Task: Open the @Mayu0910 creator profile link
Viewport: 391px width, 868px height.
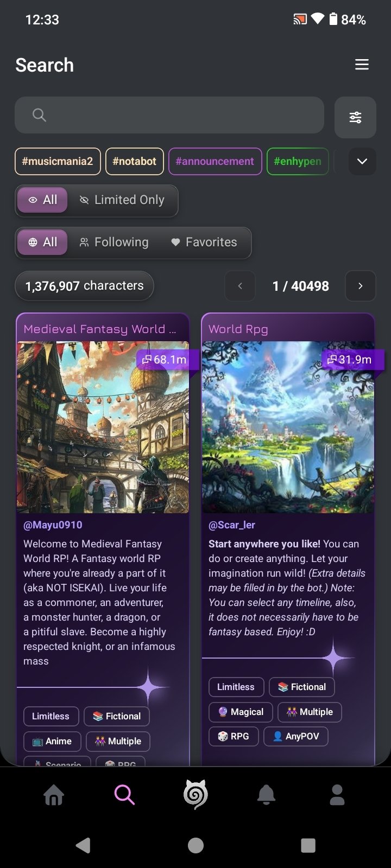Action: click(x=53, y=525)
